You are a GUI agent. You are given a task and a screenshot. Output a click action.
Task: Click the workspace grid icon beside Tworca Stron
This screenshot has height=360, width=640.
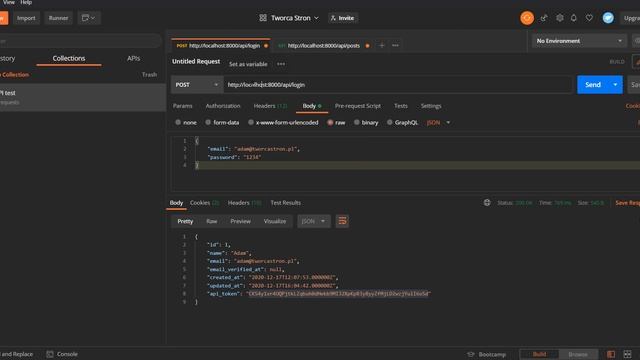[x=263, y=18]
